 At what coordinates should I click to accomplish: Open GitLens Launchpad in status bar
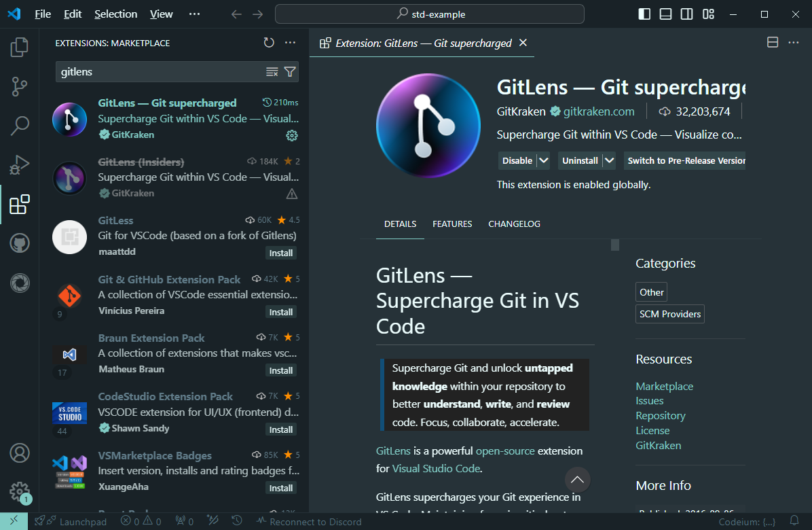click(71, 522)
